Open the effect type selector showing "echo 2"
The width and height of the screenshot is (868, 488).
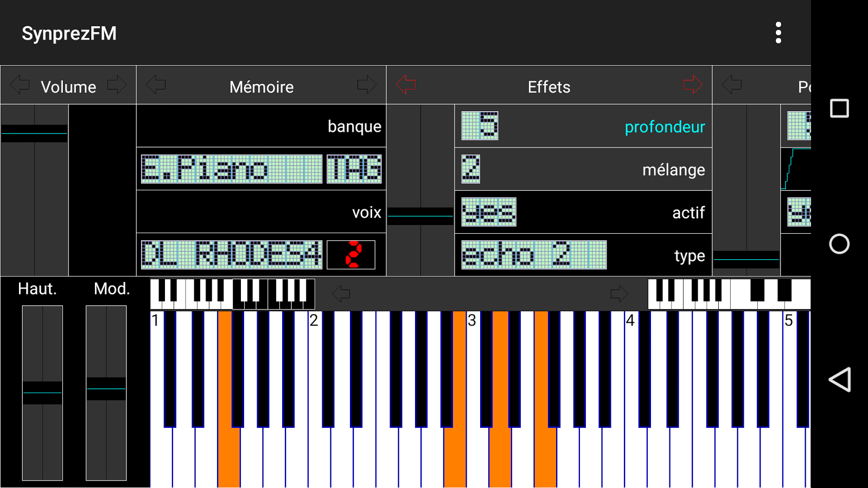click(x=534, y=255)
